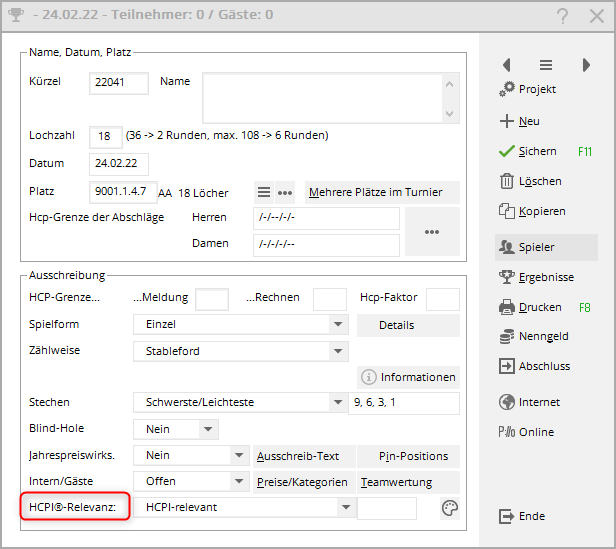
Task: Click Mehrere Plätze im Turnier button
Action: pyautogui.click(x=381, y=192)
